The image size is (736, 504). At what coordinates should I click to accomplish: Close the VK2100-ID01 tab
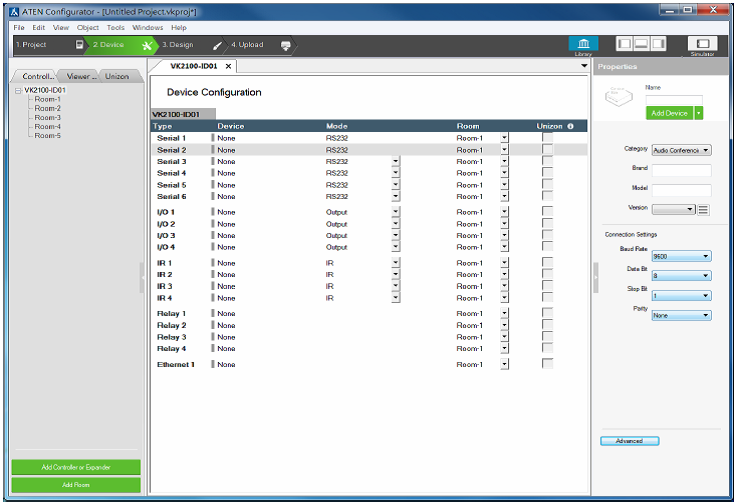228,66
